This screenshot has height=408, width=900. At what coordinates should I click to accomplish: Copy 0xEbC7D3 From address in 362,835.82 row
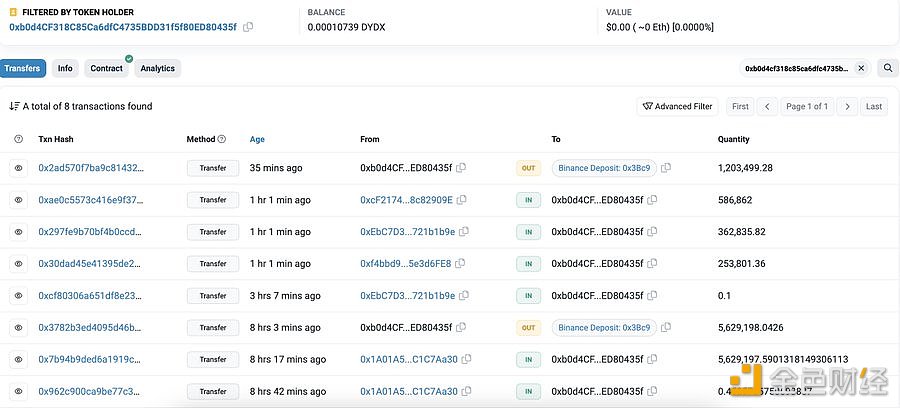(464, 232)
